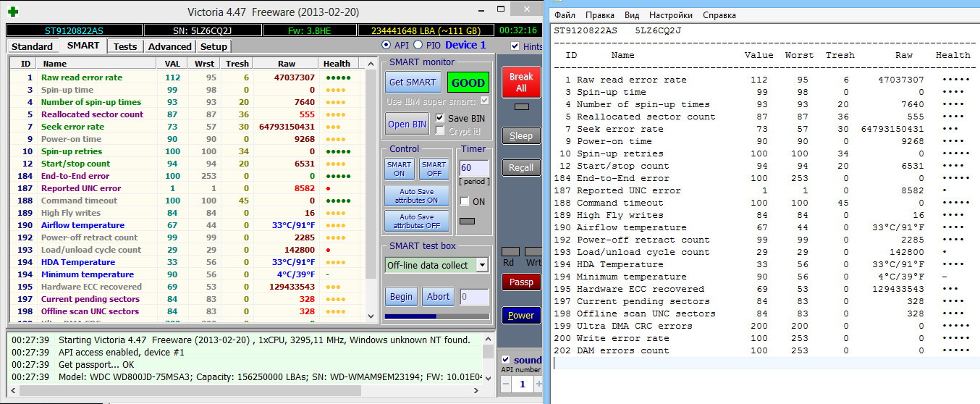Click the SMART test progress bar
The image size is (980, 404).
pos(436,316)
